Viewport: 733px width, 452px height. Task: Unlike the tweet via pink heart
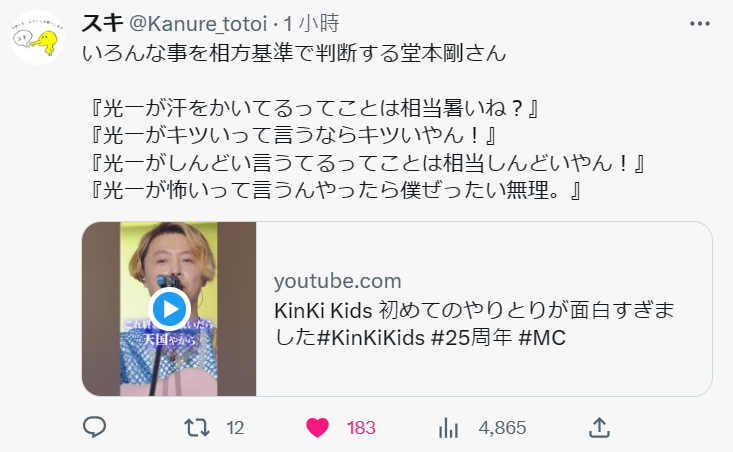317,427
